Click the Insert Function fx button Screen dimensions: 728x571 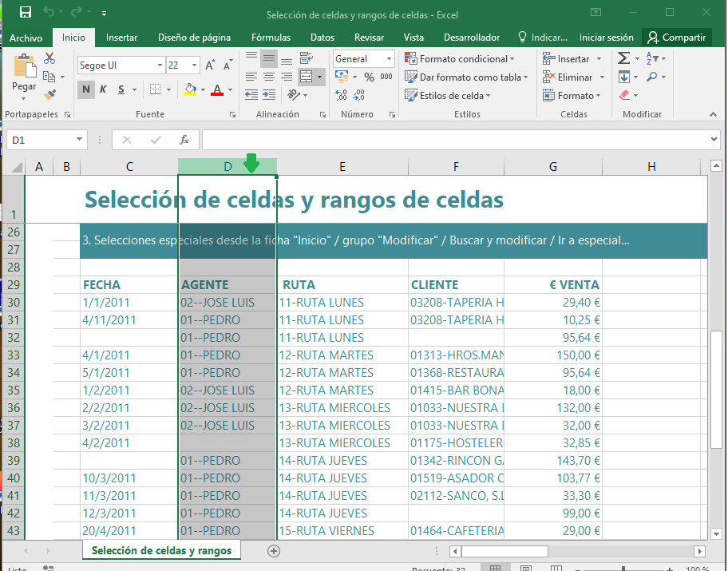(x=184, y=140)
